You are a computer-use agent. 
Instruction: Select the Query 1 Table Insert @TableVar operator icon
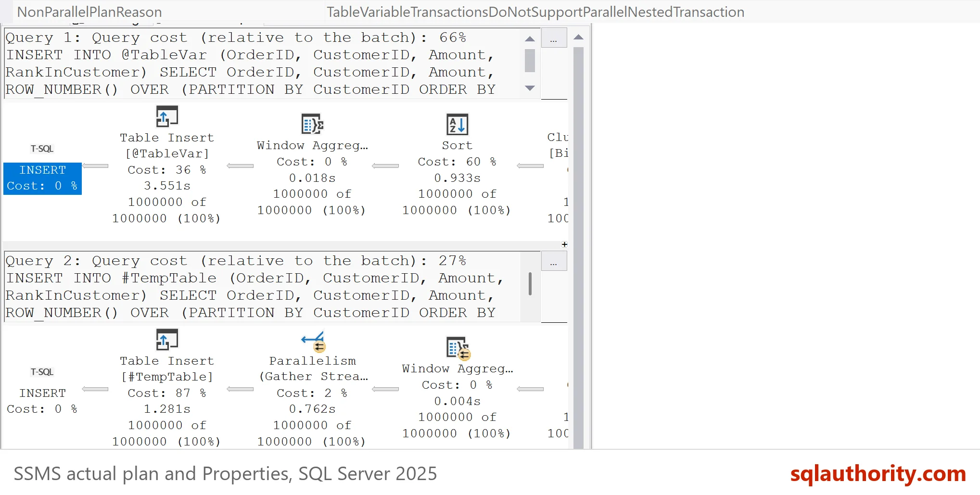tap(167, 117)
